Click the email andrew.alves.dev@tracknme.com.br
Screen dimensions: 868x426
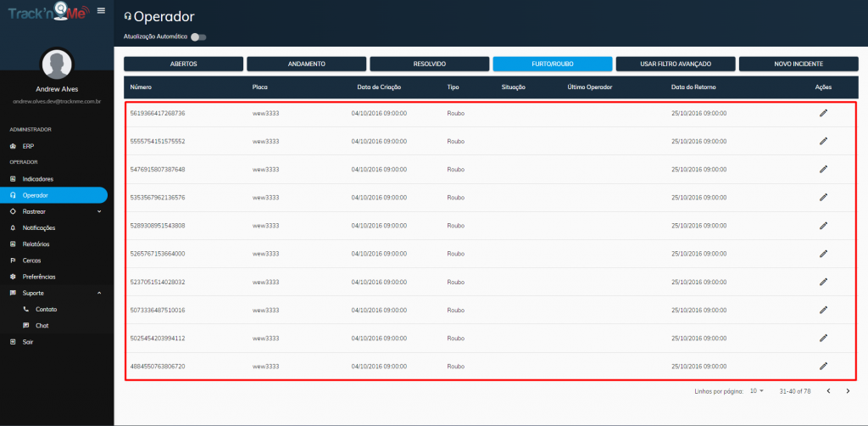(x=57, y=101)
